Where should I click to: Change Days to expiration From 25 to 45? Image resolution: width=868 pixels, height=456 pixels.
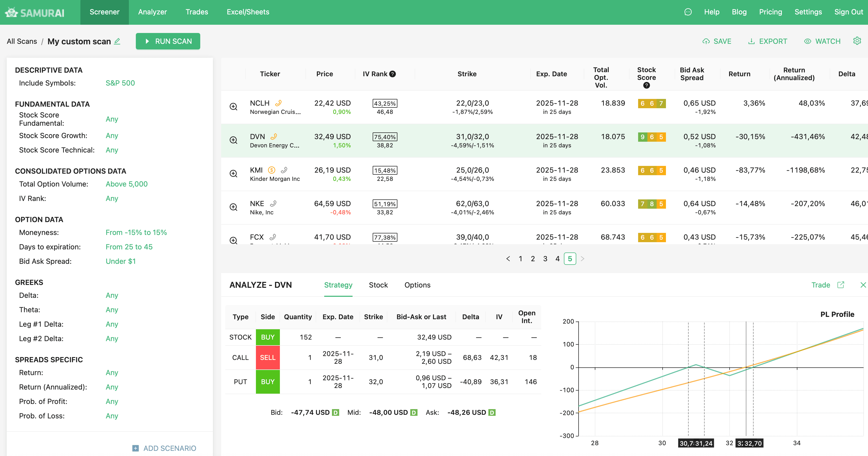click(129, 247)
